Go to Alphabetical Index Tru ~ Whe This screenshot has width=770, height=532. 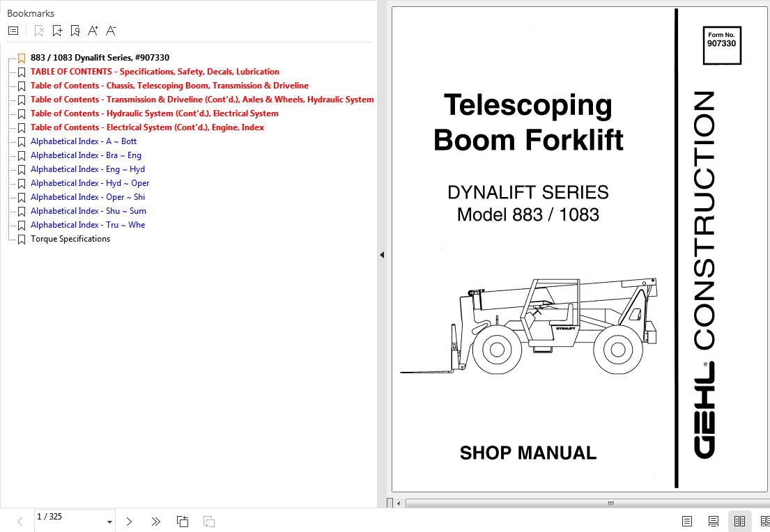pos(88,225)
